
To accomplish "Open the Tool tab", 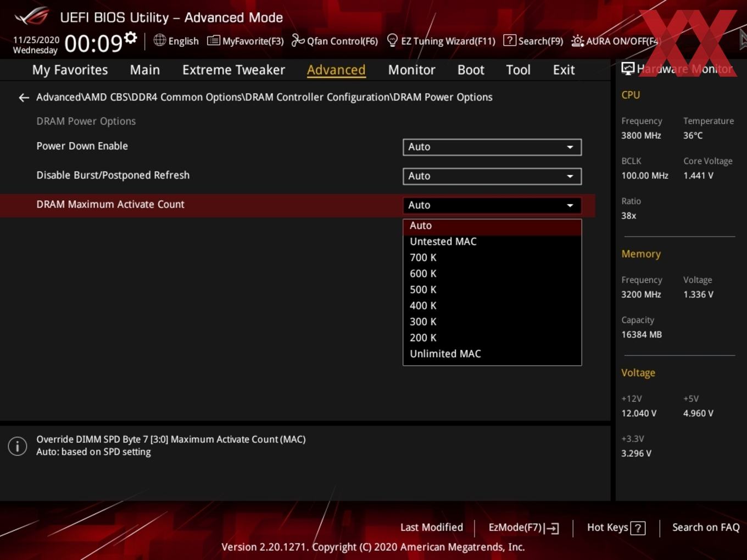I will coord(518,70).
